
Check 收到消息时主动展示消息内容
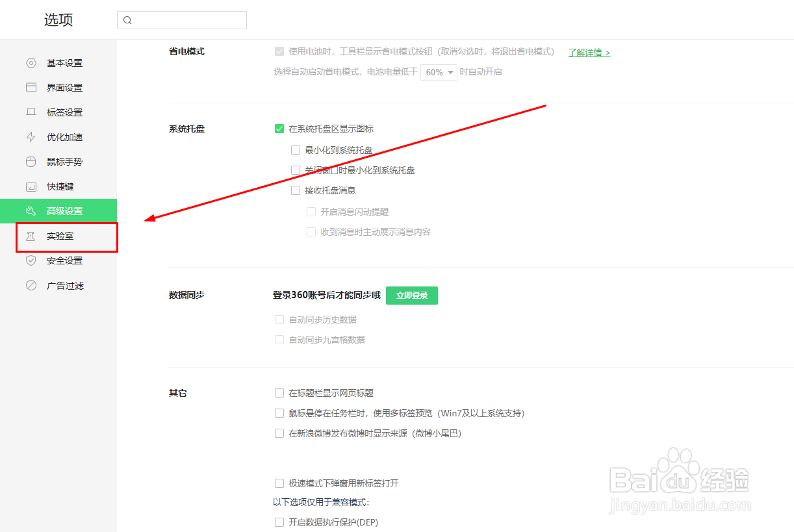coord(311,232)
